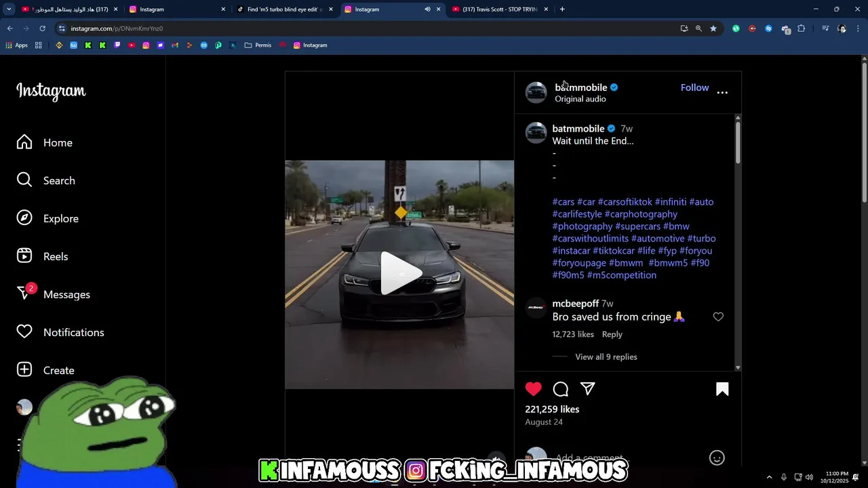Open Apps bookmark shortcut
This screenshot has width=868, height=488.
coord(16,45)
